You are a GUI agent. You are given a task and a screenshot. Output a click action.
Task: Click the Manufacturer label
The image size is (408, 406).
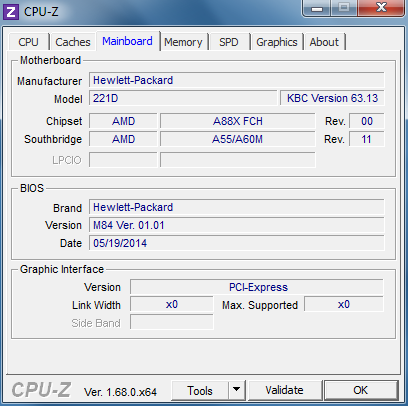(50, 81)
